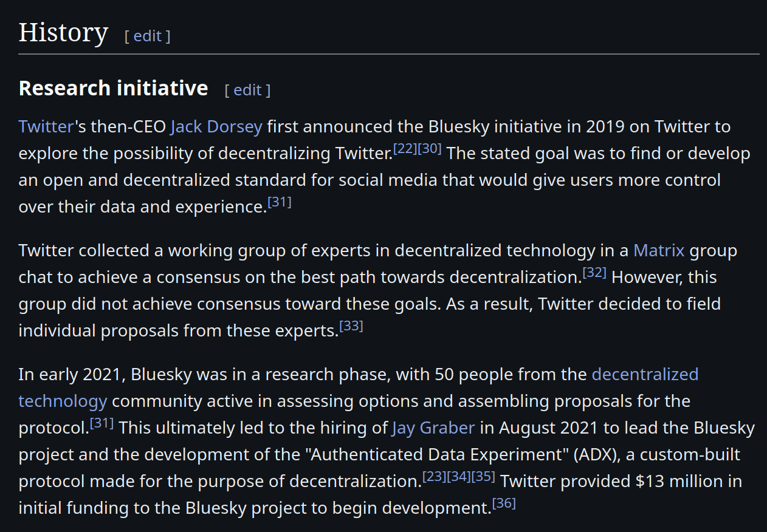Click 'decentralized' link after 'from the'
This screenshot has height=532, width=767.
[645, 375]
